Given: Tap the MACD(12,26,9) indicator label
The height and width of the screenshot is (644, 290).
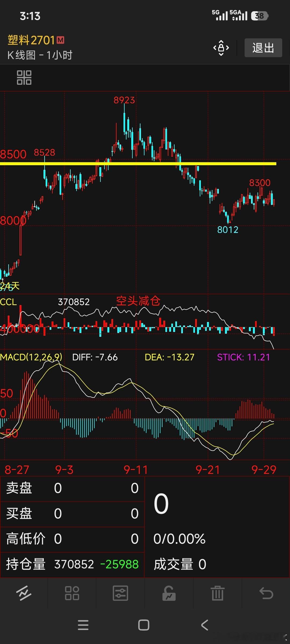Looking at the screenshot, I should 31,357.
